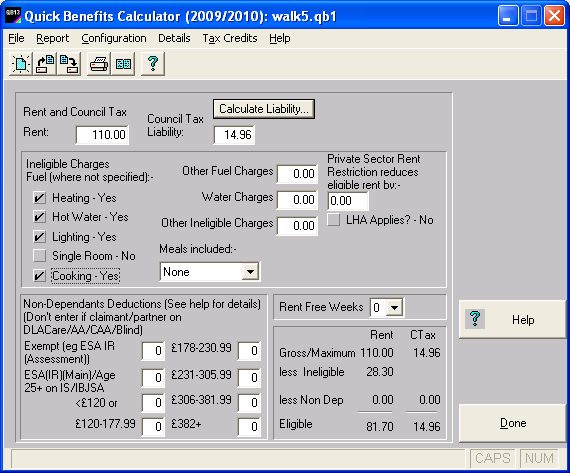Click the Eligible rent value 81.70
The height and width of the screenshot is (473, 570).
380,426
